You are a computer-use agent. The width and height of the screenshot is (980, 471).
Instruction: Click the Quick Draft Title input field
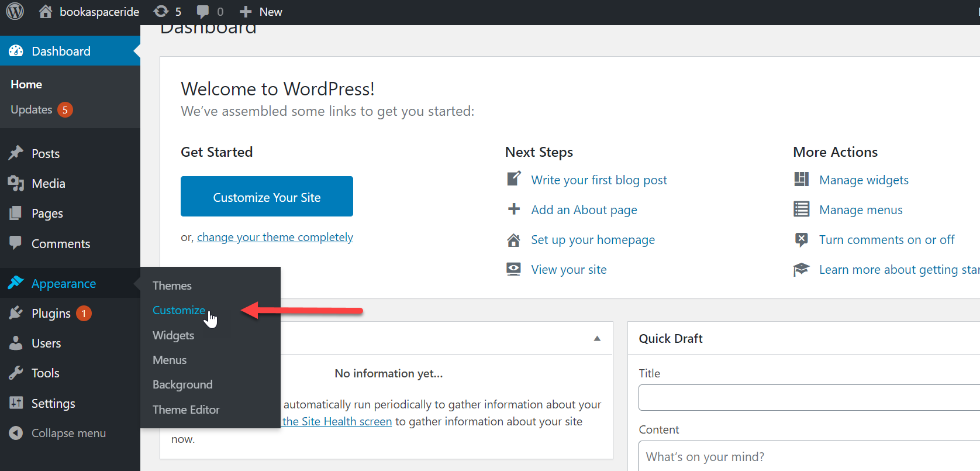click(809, 398)
